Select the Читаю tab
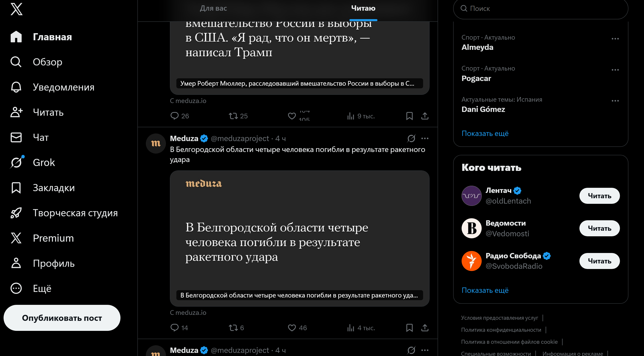This screenshot has height=356, width=644. pyautogui.click(x=363, y=8)
